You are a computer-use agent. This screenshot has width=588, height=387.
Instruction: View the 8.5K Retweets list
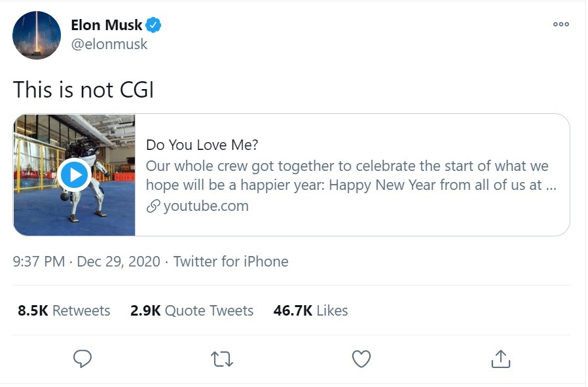click(x=64, y=310)
